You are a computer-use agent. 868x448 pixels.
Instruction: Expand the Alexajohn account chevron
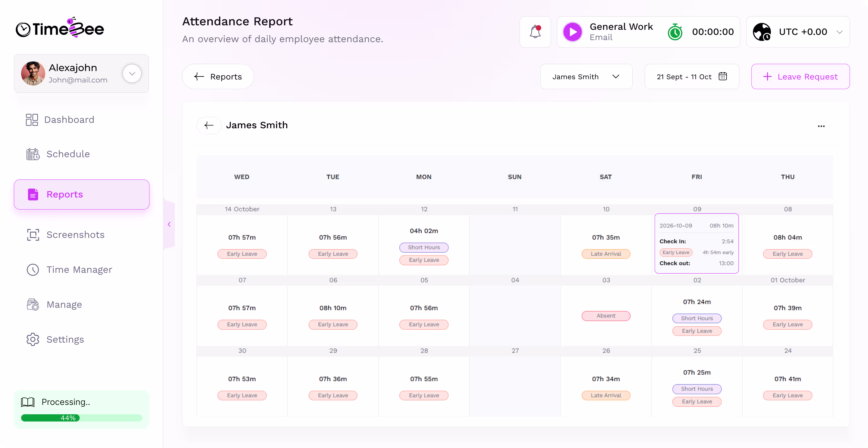tap(132, 73)
